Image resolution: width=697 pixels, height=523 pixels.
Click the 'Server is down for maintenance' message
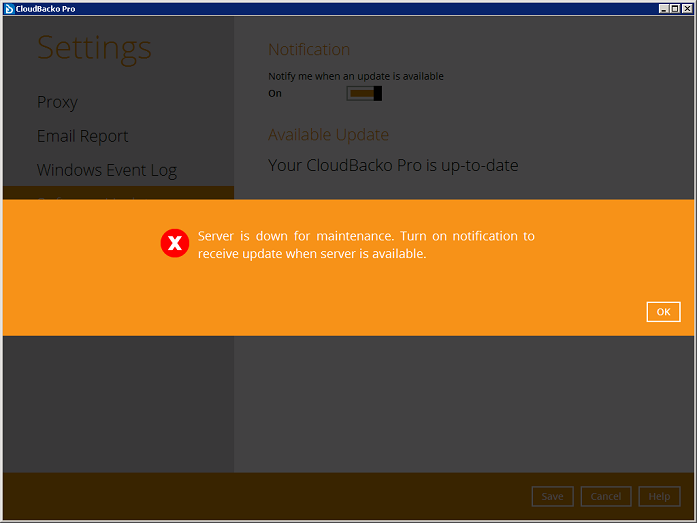(366, 244)
